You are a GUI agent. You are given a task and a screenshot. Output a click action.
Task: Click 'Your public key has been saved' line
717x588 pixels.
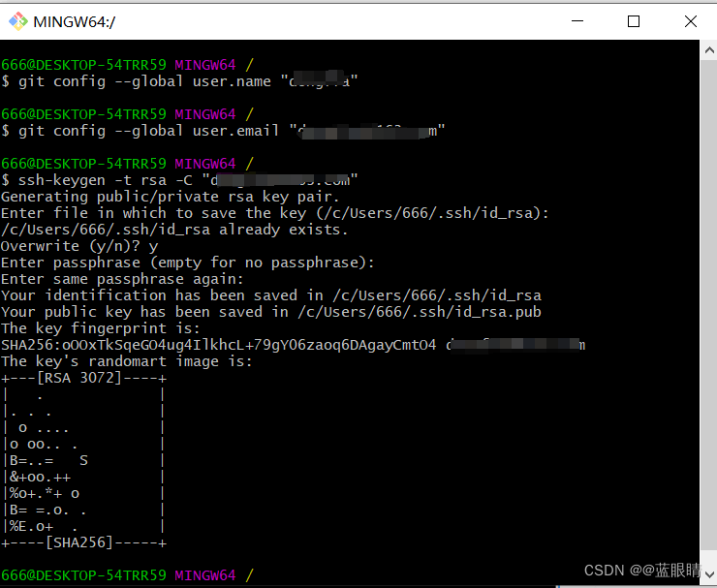(x=271, y=312)
